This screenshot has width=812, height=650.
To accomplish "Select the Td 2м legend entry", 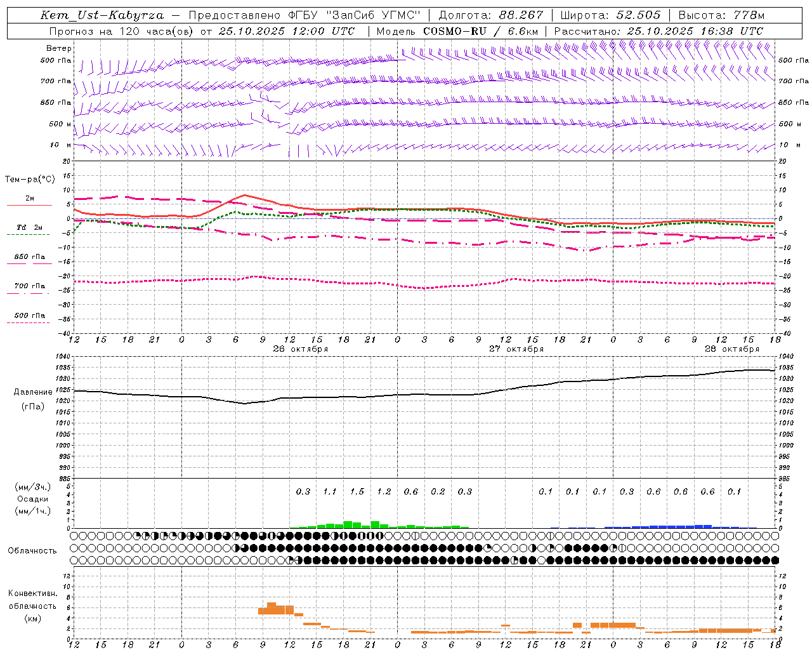I will 29,227.
